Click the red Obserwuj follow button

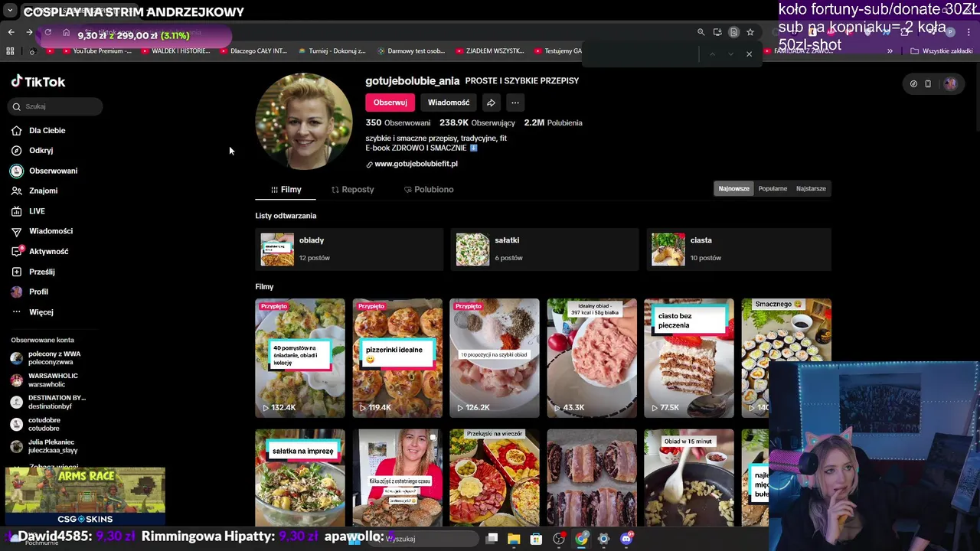[390, 103]
